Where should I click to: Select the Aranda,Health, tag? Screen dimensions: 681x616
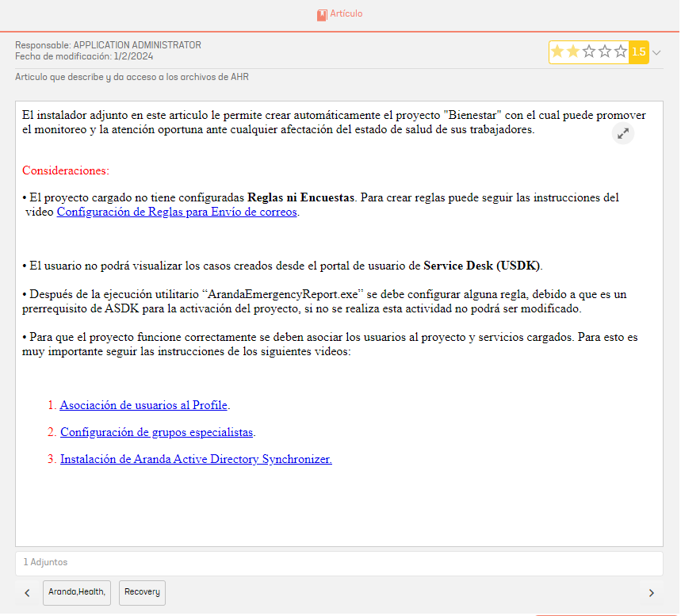(77, 592)
